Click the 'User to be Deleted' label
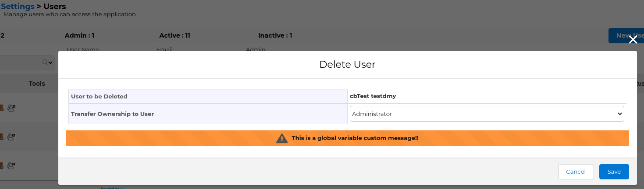The width and height of the screenshot is (644, 189). (x=99, y=96)
